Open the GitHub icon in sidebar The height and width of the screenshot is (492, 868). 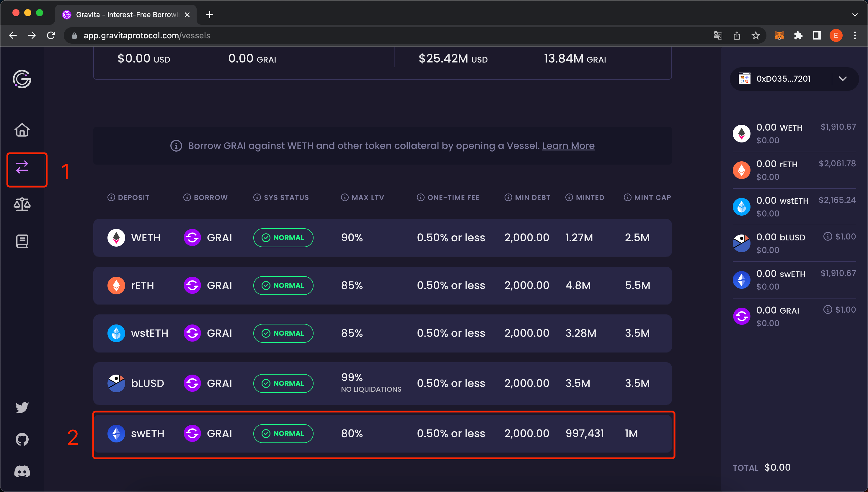[22, 439]
